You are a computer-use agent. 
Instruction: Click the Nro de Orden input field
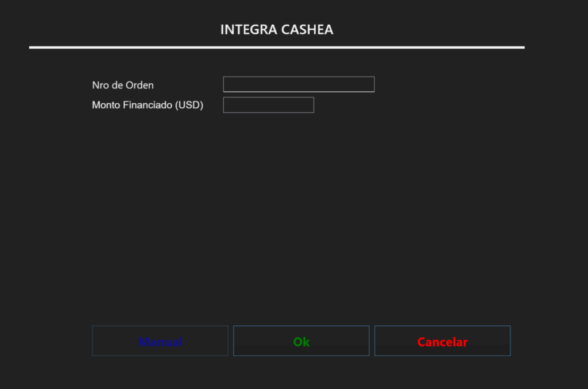click(x=299, y=84)
